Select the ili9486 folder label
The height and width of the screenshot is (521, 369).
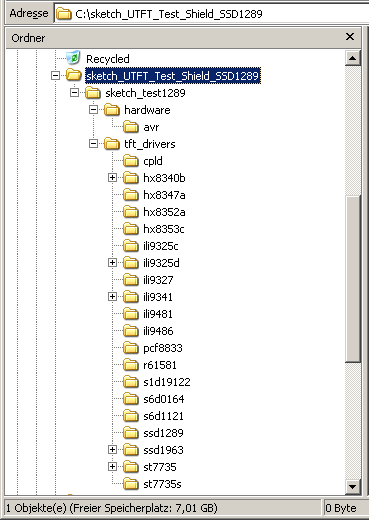(x=158, y=331)
